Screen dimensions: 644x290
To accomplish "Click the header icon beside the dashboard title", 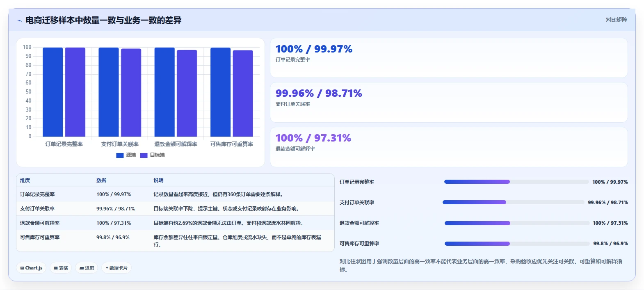I will 19,21.
